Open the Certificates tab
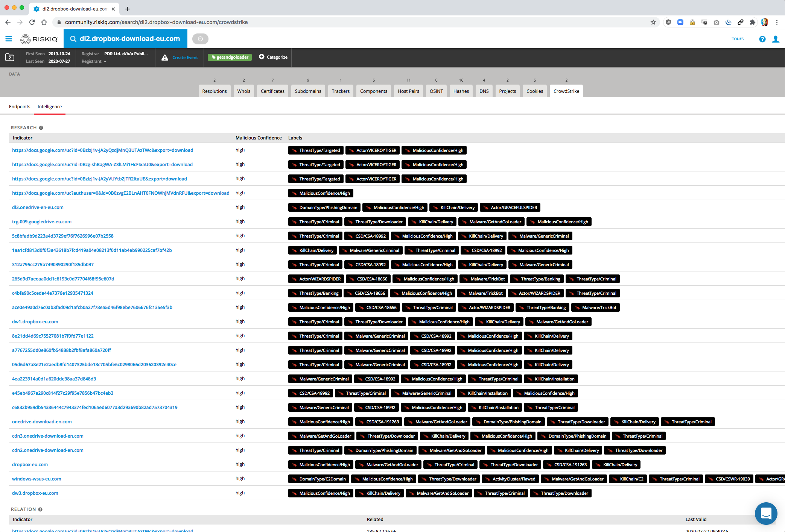Image resolution: width=785 pixels, height=532 pixels. click(x=273, y=91)
